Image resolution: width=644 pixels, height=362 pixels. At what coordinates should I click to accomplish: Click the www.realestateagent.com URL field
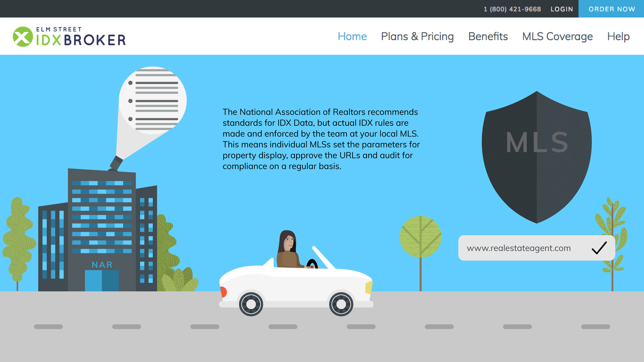(x=537, y=248)
